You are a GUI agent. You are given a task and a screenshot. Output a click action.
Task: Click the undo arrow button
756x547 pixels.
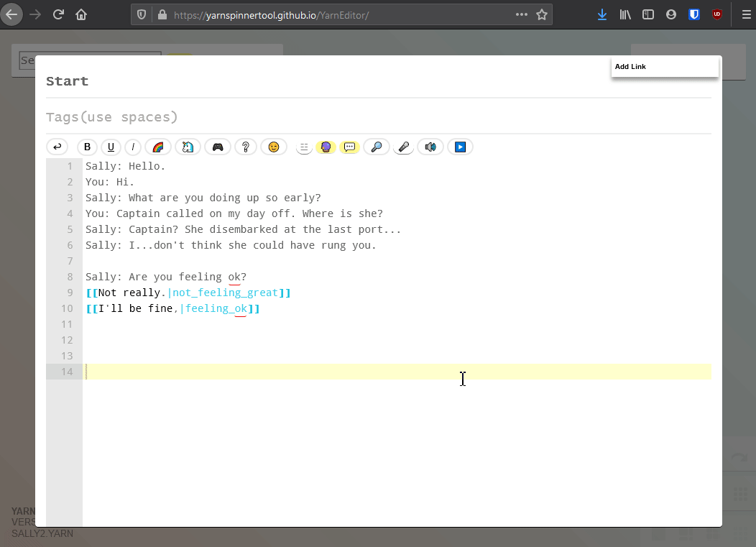57,147
